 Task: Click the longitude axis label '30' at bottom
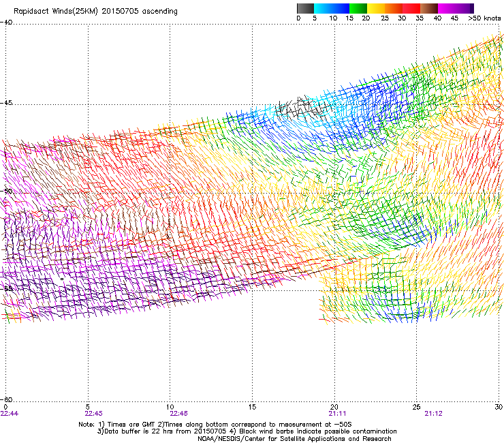click(x=499, y=407)
